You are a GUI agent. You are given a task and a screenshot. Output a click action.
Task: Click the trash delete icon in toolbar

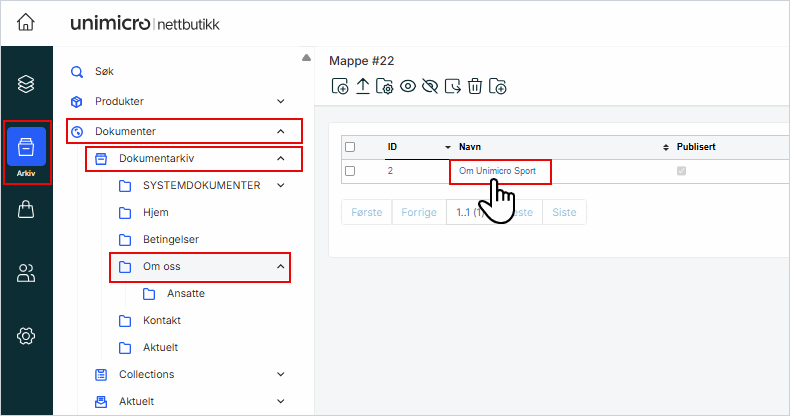(475, 87)
